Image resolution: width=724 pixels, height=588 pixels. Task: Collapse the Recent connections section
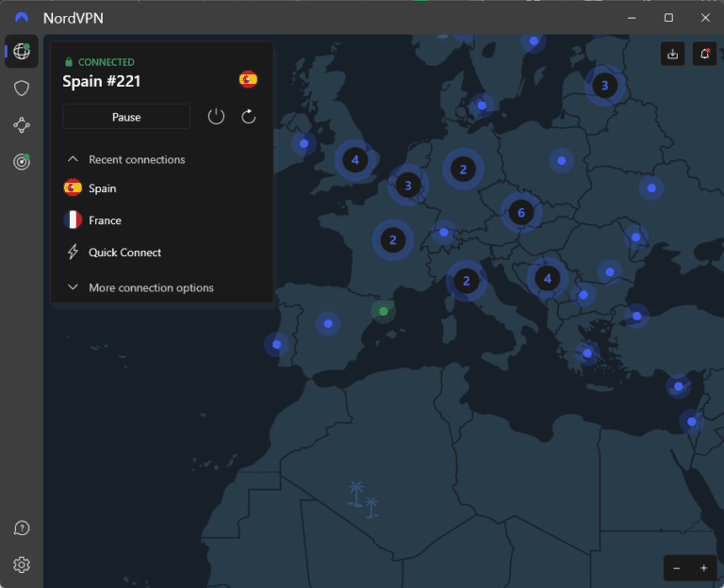tap(73, 159)
